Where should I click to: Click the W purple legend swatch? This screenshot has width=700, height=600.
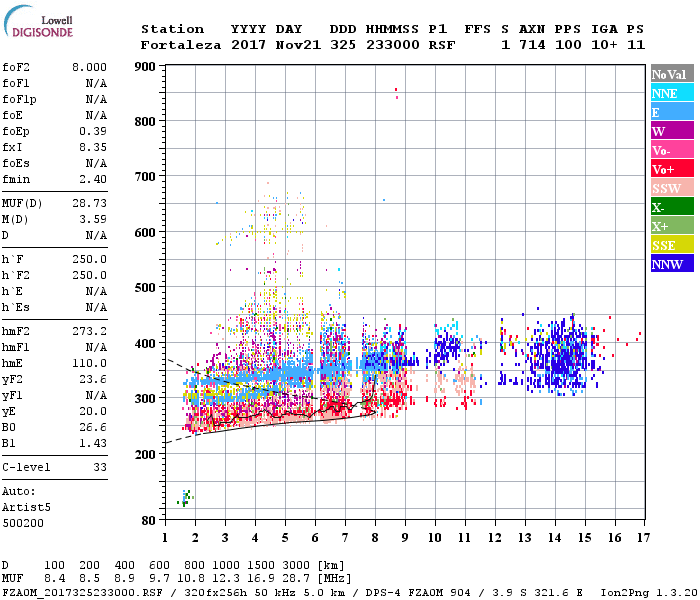click(x=672, y=131)
